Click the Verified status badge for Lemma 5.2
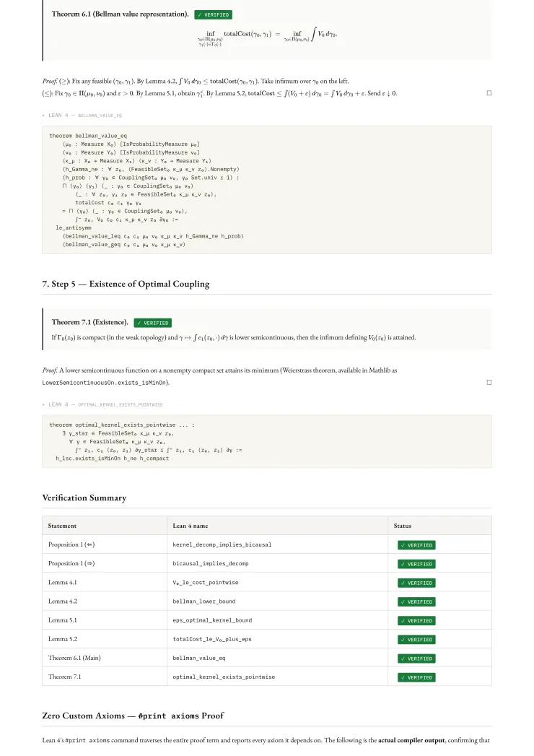 click(x=416, y=639)
